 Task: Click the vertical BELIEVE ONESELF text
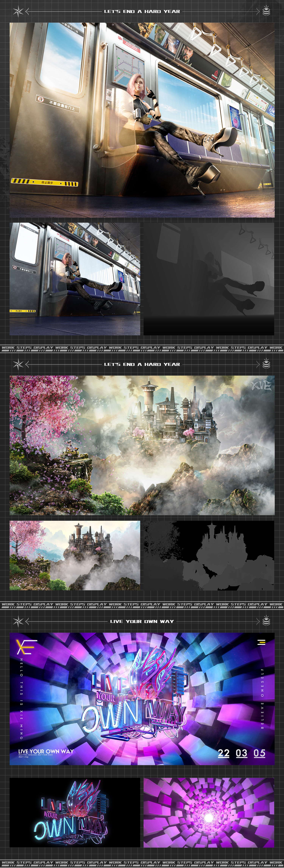(262, 698)
